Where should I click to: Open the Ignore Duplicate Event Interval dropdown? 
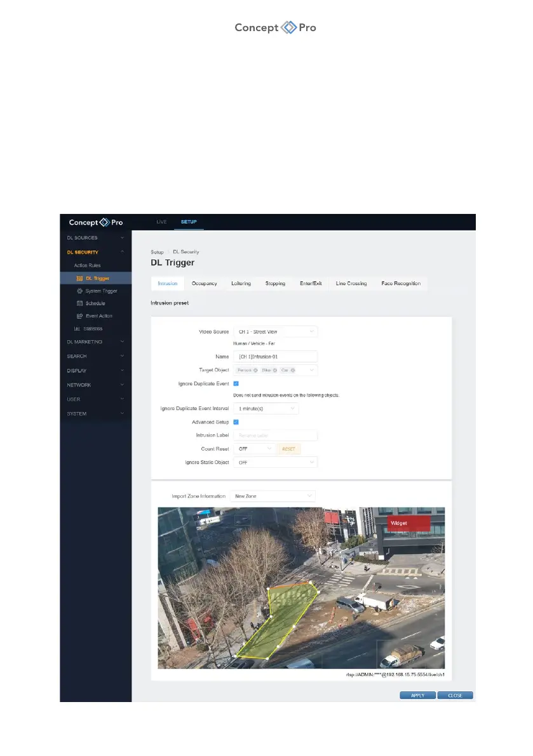point(266,409)
